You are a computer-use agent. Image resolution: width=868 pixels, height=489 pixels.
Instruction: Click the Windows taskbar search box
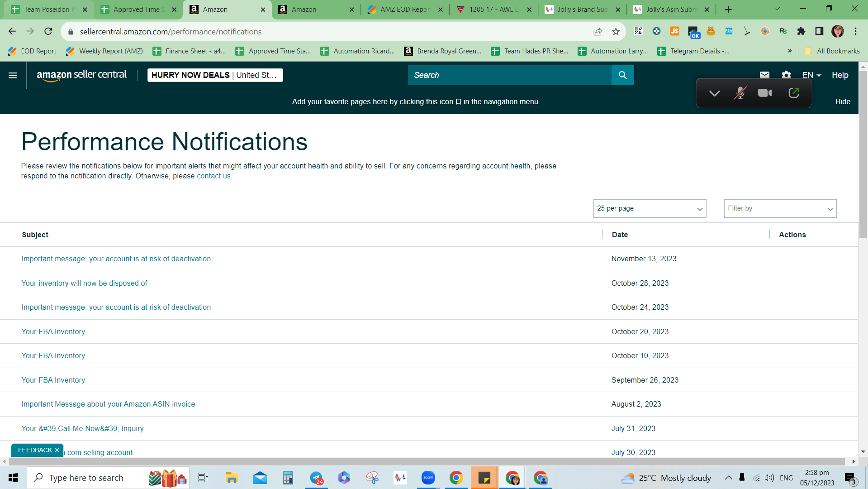108,478
